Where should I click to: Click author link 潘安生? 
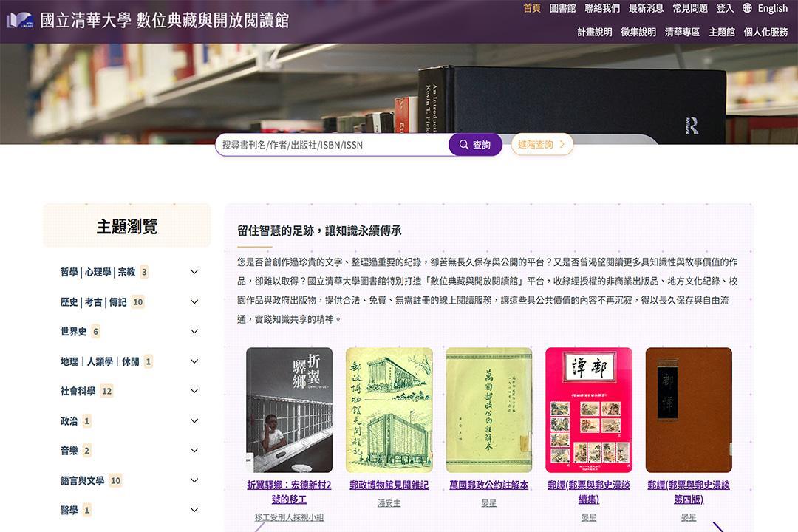389,503
